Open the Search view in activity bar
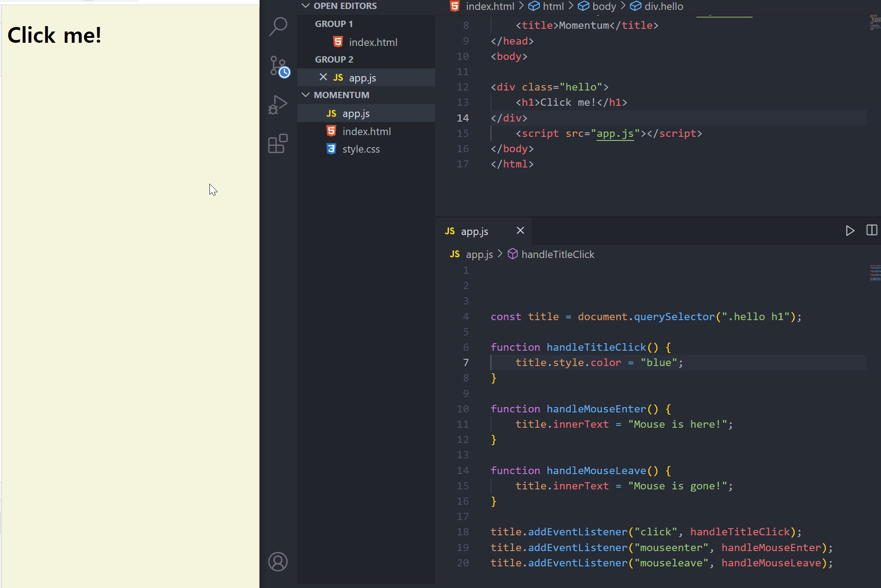 pyautogui.click(x=278, y=27)
